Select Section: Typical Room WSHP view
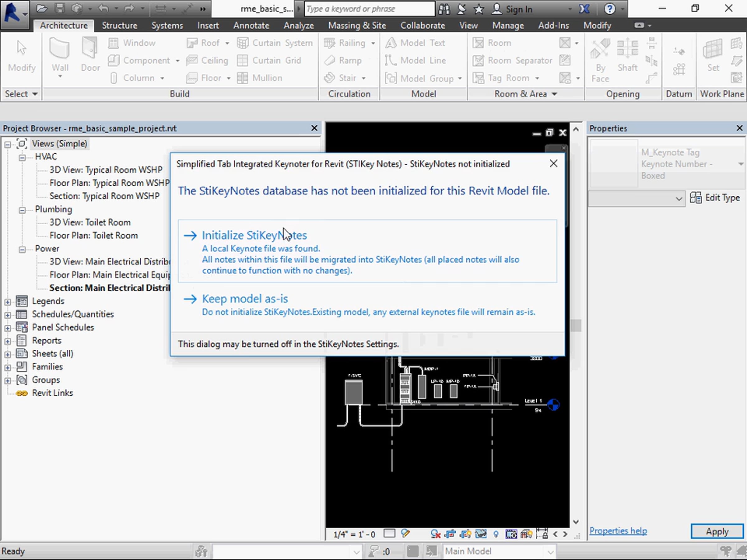Viewport: 747px width, 560px height. pyautogui.click(x=104, y=196)
